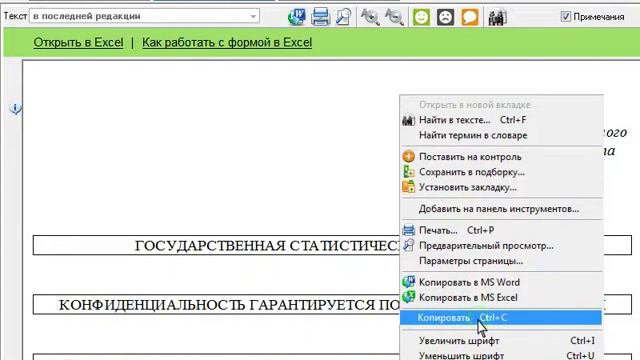The image size is (640, 360).
Task: Click the Increase font magnifier icon
Action: pos(370,17)
